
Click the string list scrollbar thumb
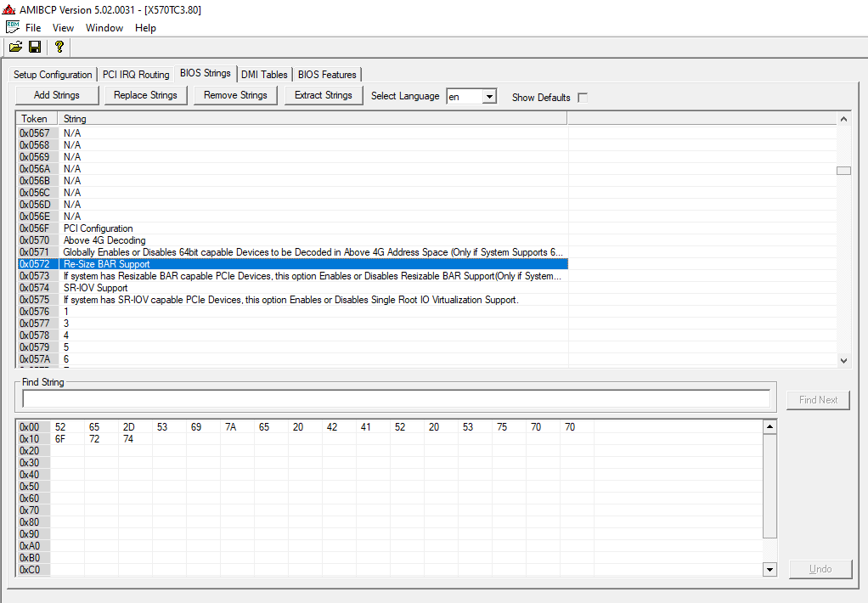coord(843,171)
